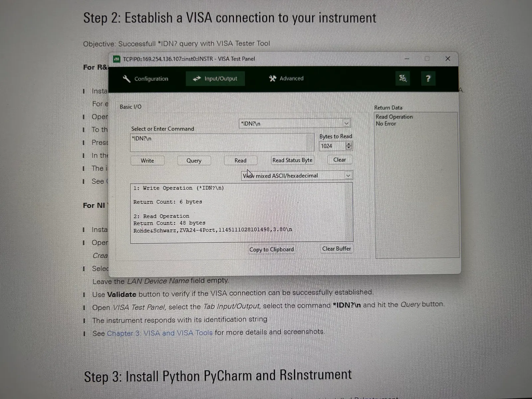
Task: Click the NI app icon in title bar
Action: 116,59
